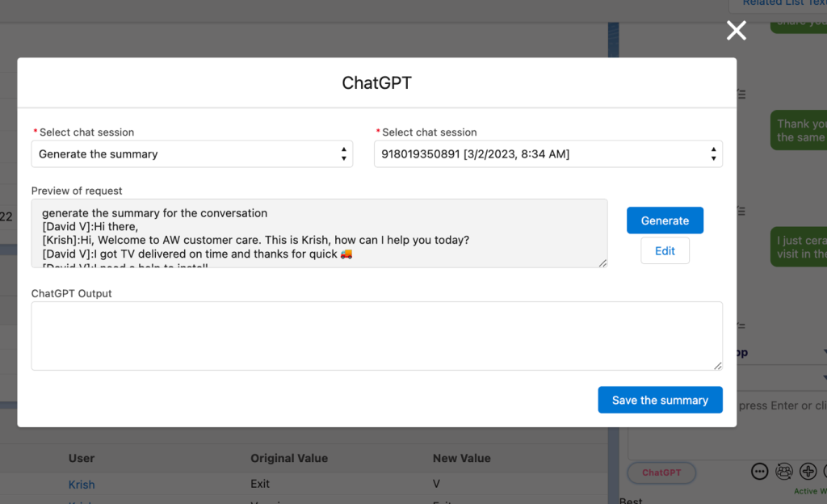The image size is (827, 504).
Task: Click the Generate button
Action: [665, 220]
